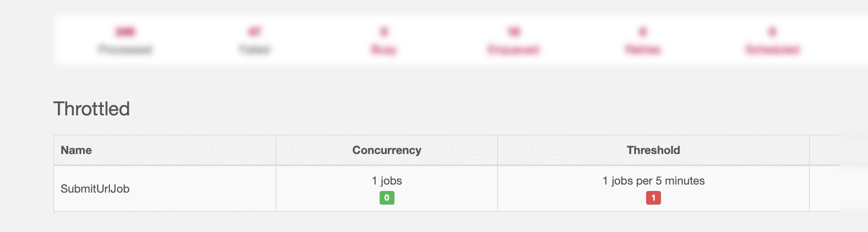Click the count above the Busy link

click(384, 32)
